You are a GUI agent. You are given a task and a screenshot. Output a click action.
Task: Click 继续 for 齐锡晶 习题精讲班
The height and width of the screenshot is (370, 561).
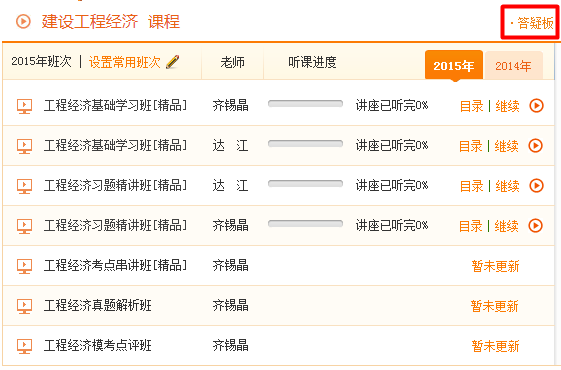(506, 227)
